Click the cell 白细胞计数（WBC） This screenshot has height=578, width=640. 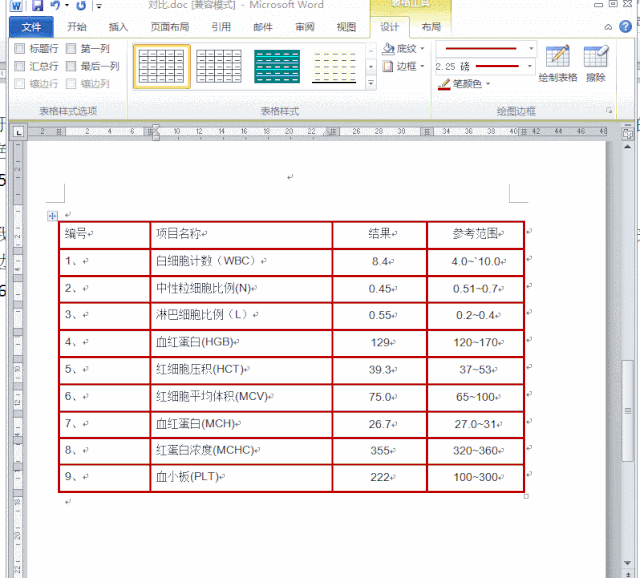pyautogui.click(x=241, y=262)
